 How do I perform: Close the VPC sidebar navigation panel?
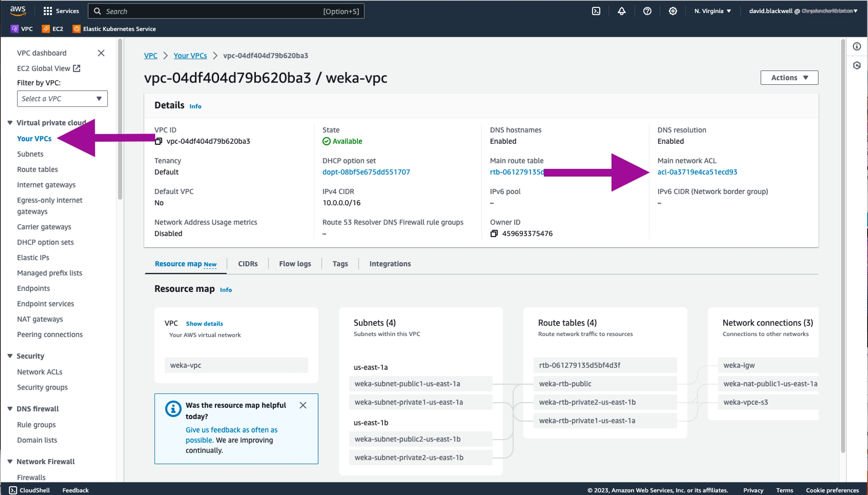click(101, 53)
